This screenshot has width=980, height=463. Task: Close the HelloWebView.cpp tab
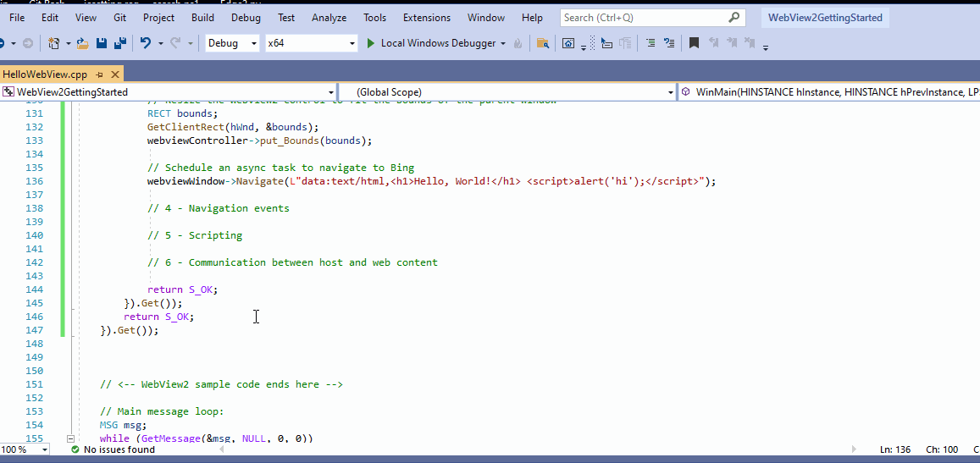pyautogui.click(x=114, y=74)
